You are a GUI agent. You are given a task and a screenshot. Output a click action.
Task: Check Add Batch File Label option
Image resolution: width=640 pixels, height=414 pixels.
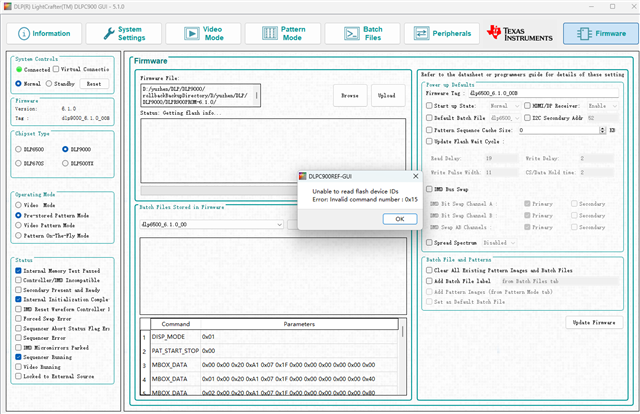[x=429, y=281]
